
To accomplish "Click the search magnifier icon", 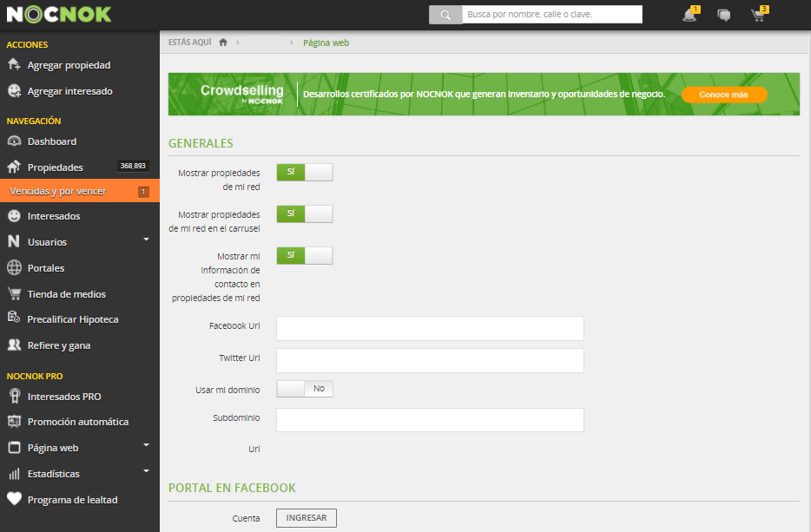I will 445,15.
